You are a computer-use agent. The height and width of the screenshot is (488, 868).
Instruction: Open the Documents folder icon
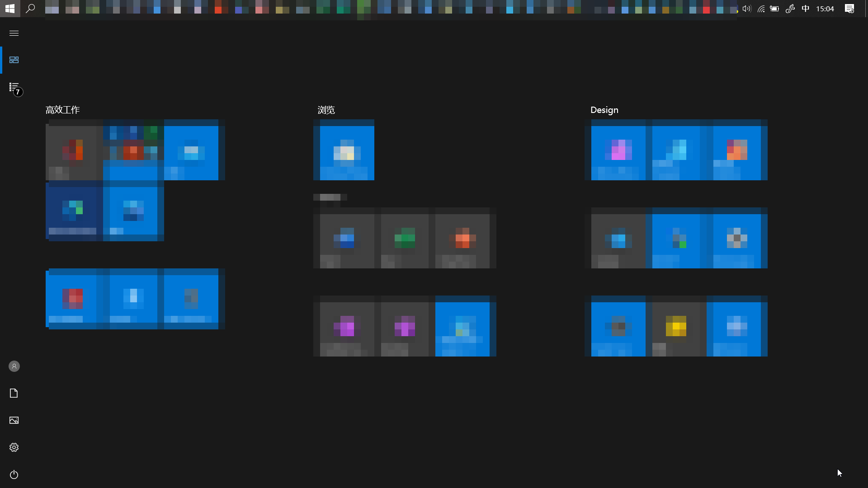click(14, 393)
